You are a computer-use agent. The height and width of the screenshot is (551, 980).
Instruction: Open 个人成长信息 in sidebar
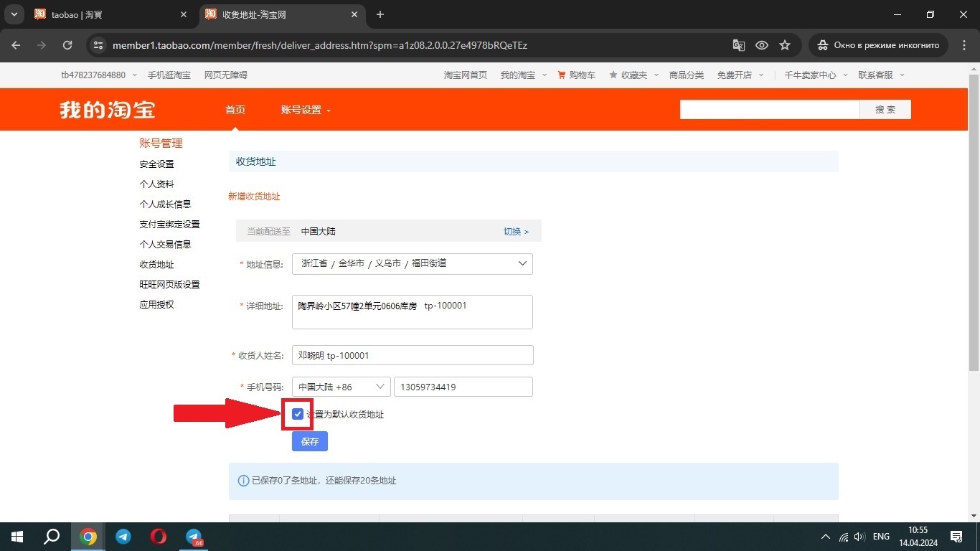(x=166, y=204)
